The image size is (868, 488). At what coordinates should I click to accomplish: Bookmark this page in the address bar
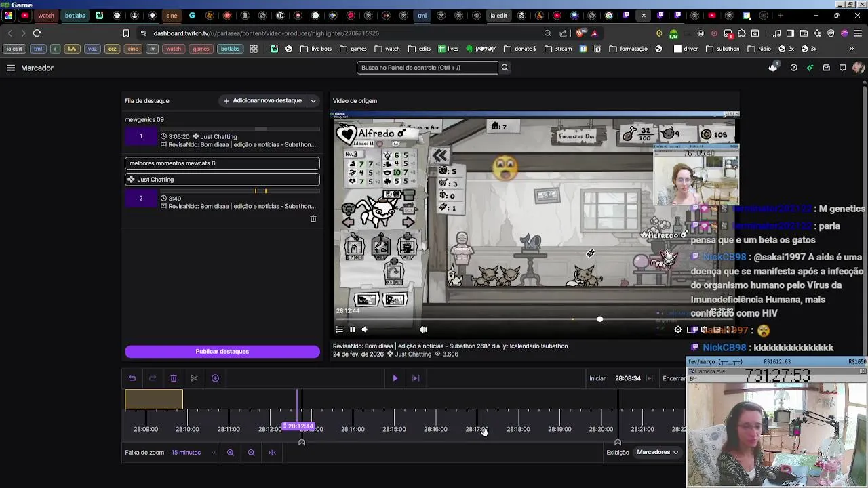126,33
